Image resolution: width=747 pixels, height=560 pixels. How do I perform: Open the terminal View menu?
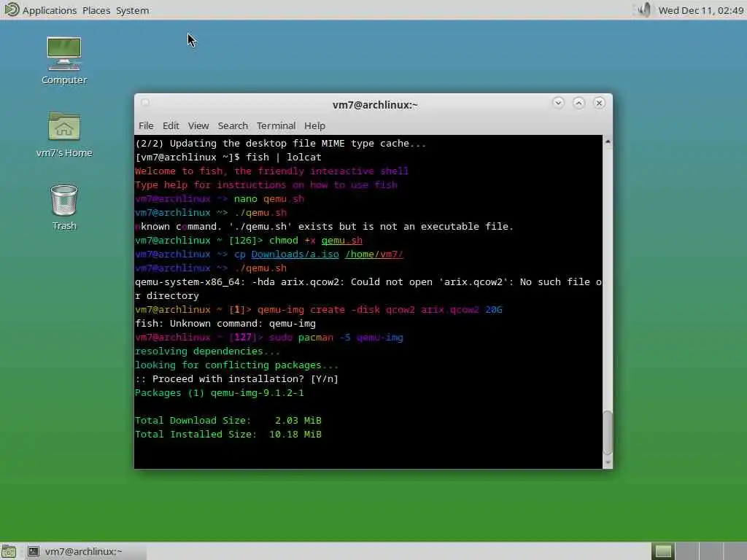pos(198,125)
